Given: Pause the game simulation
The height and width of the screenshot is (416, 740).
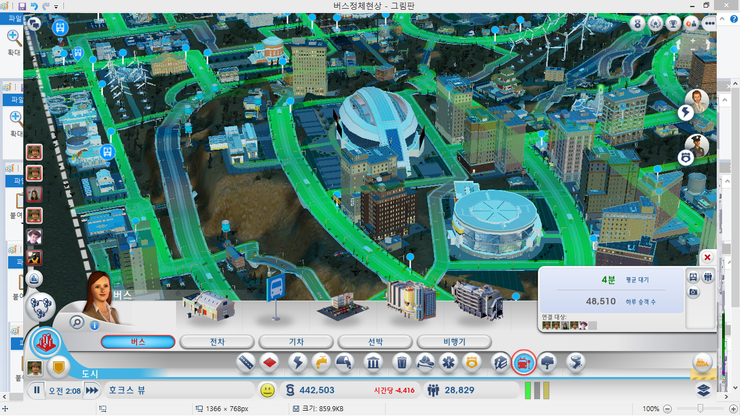Looking at the screenshot, I should [x=36, y=390].
